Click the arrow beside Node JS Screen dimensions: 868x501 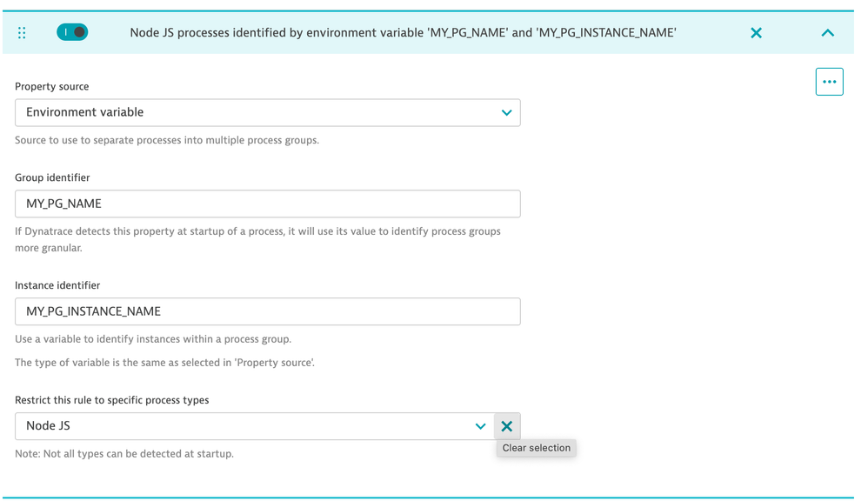point(480,426)
